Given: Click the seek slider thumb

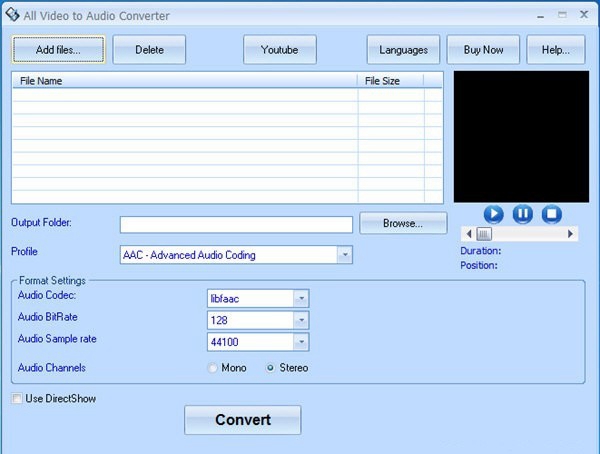Looking at the screenshot, I should click(484, 234).
